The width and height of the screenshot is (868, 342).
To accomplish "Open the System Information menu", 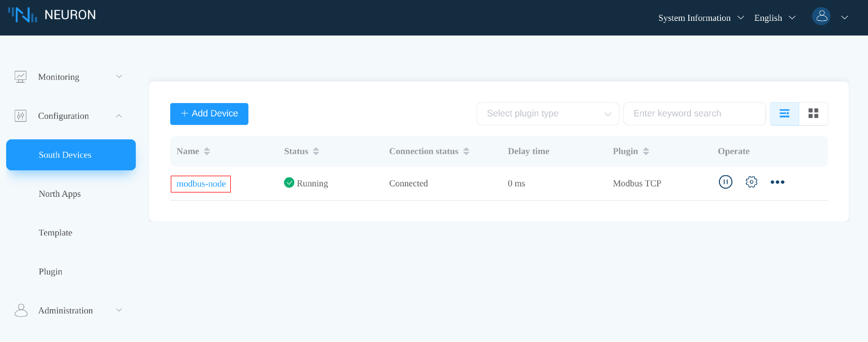I will 701,18.
